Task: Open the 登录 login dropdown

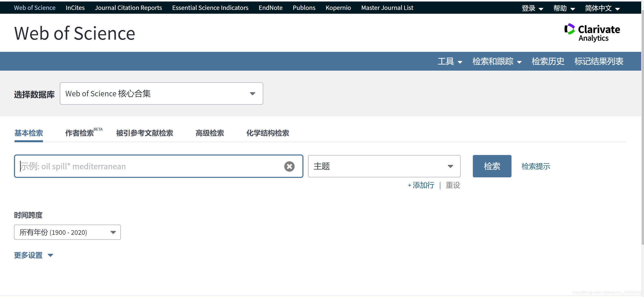Action: tap(532, 8)
